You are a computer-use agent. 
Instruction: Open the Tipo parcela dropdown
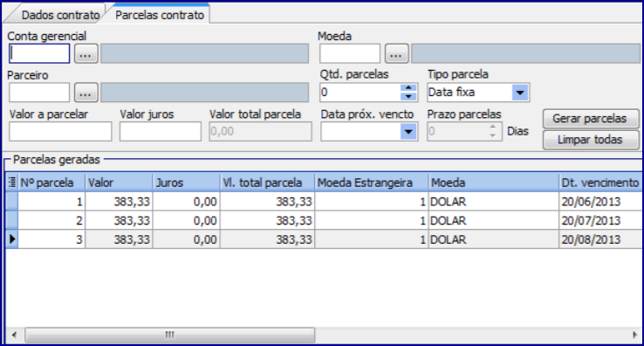pos(520,92)
